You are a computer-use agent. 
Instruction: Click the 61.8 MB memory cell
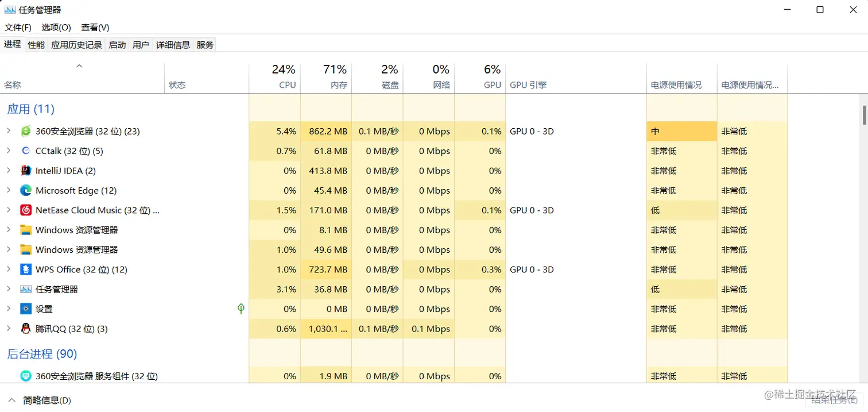tap(326, 151)
